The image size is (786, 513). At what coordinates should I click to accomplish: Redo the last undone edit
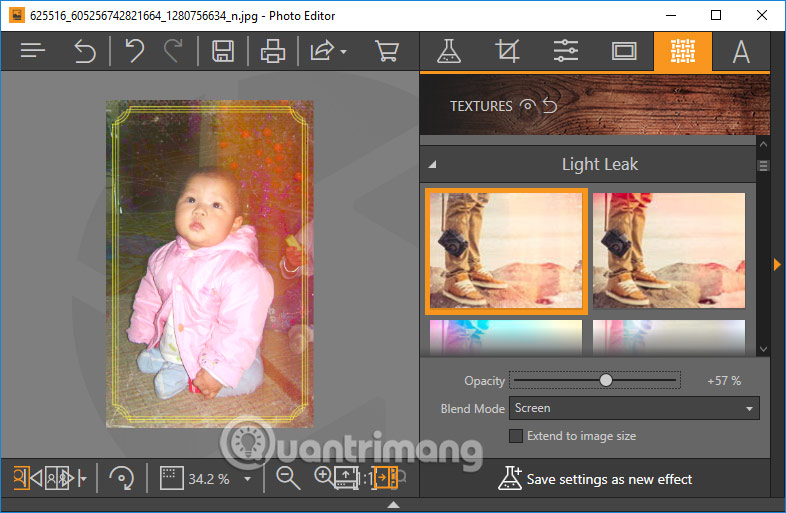173,51
